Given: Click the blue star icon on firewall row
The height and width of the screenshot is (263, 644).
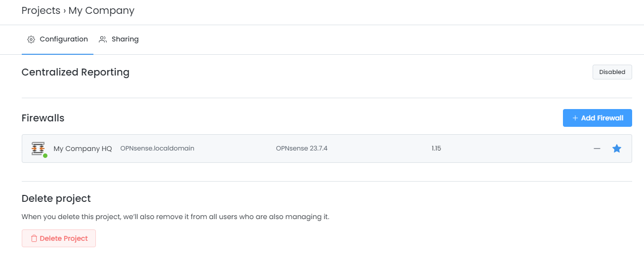Looking at the screenshot, I should (x=617, y=149).
